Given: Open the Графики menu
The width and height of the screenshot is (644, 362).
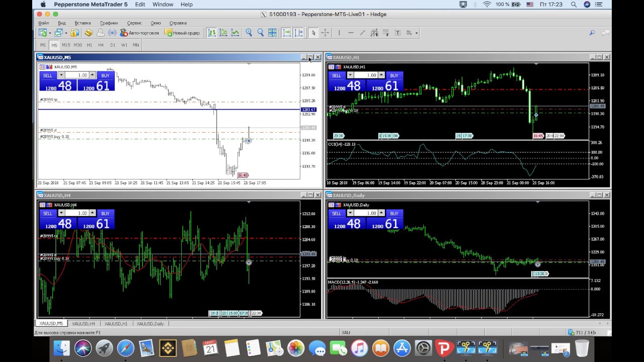Looking at the screenshot, I should 109,23.
